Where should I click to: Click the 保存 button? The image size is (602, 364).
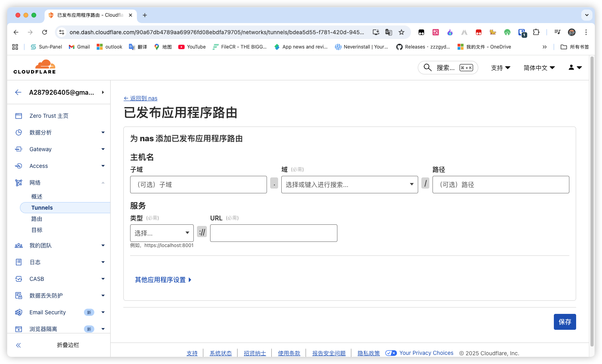(x=565, y=322)
